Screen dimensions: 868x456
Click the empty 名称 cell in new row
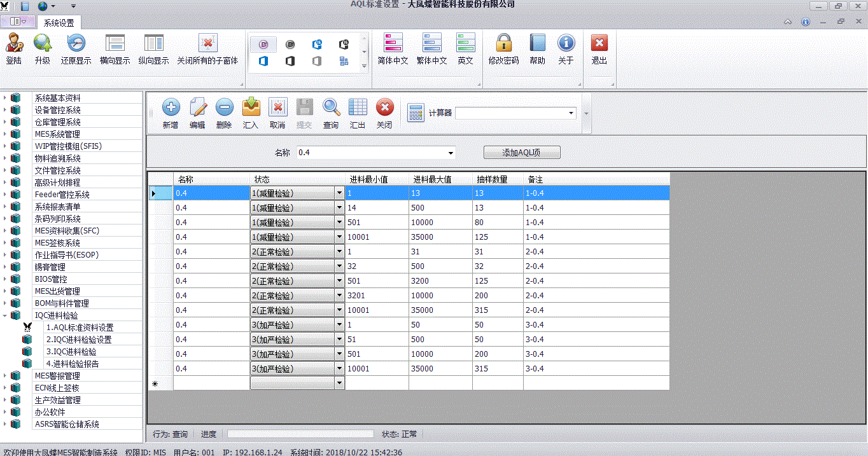pos(211,383)
